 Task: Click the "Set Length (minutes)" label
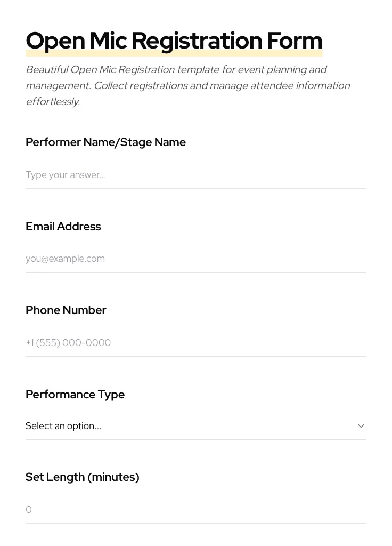point(82,477)
